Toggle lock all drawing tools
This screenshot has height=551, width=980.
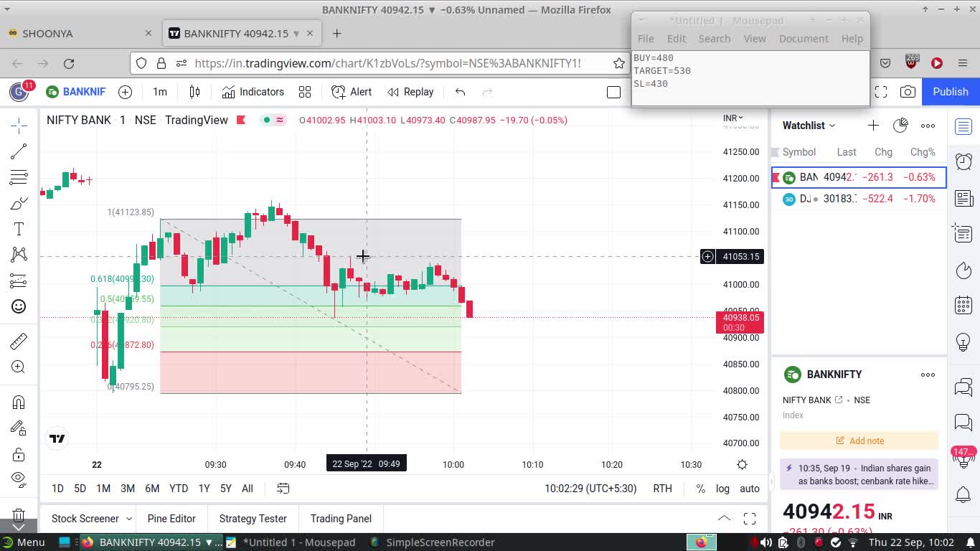point(19,455)
